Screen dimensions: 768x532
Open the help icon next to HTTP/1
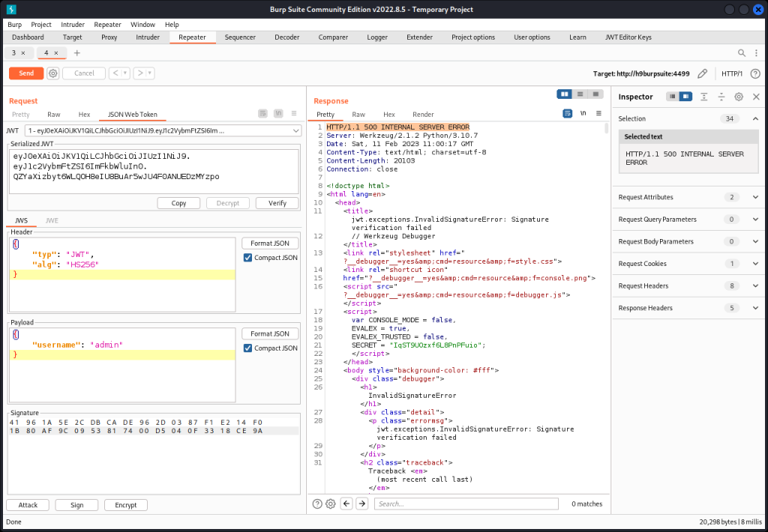coord(755,73)
